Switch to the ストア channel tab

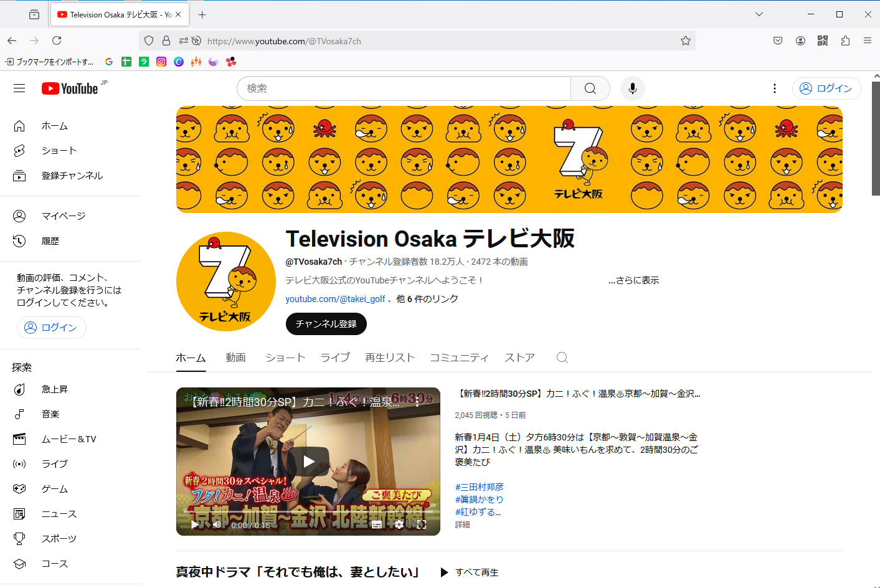(519, 358)
